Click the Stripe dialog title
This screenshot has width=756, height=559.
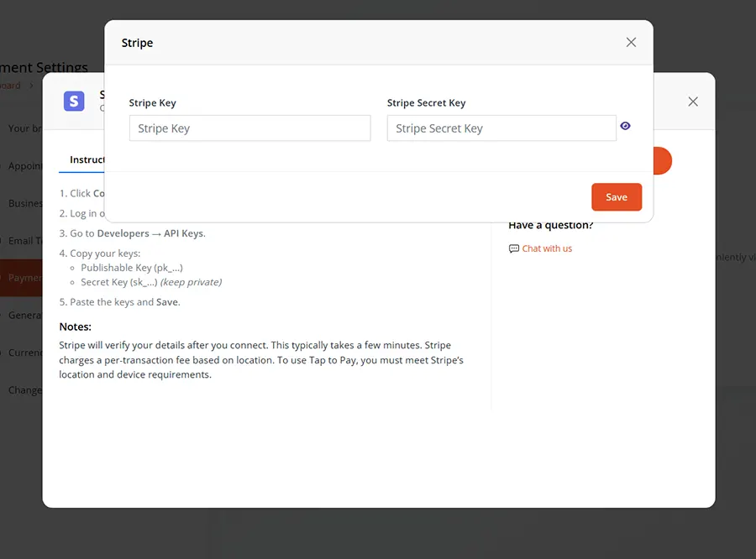(137, 43)
